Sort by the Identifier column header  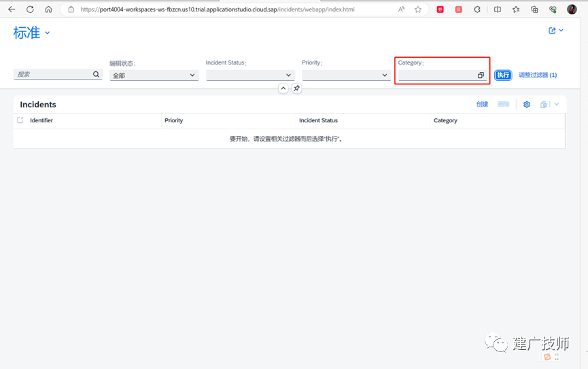(41, 120)
